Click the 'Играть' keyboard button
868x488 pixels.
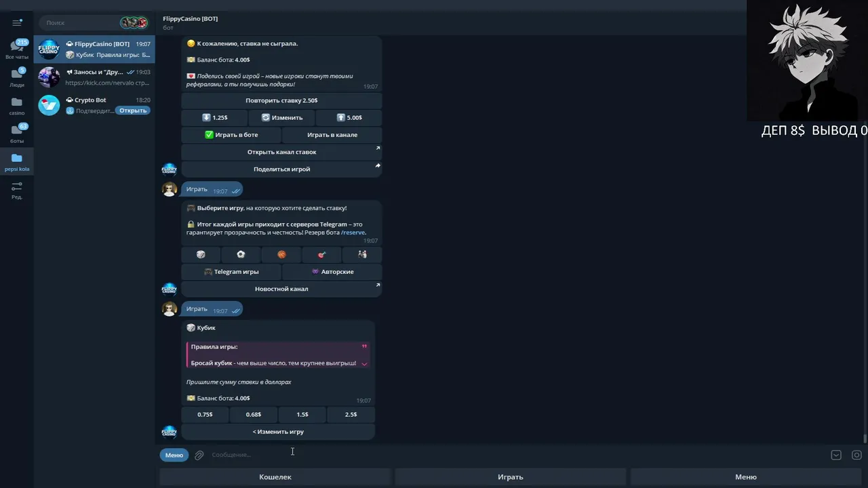(511, 477)
